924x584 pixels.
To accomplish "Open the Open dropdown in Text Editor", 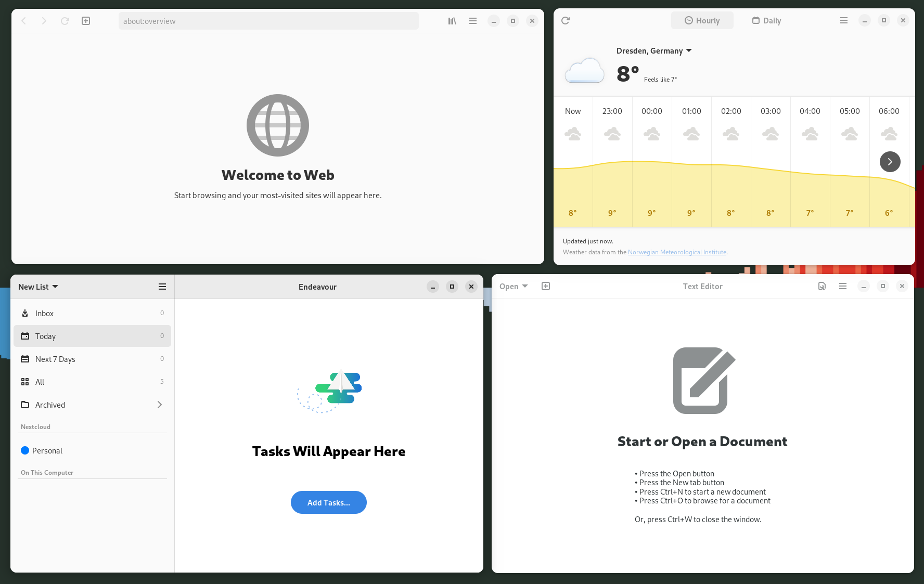I will [x=514, y=286].
